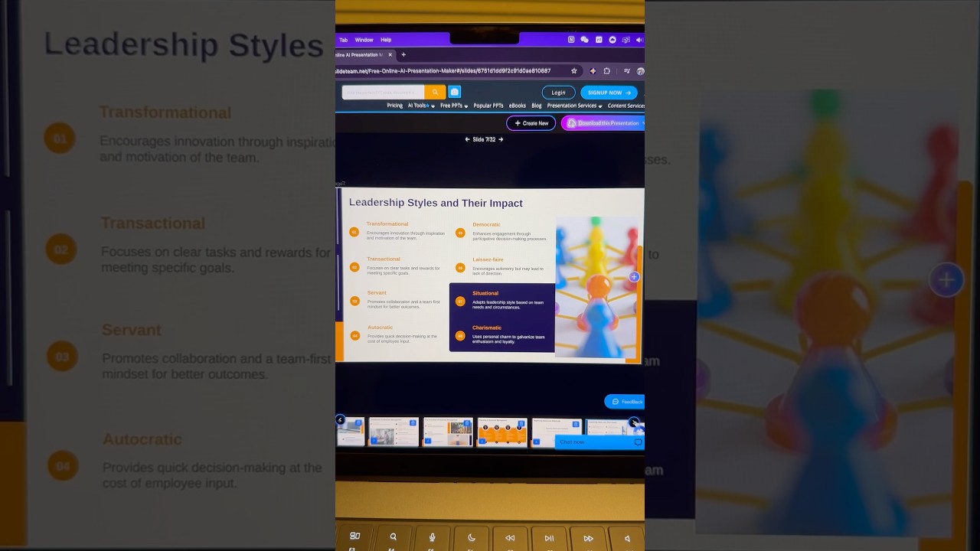Click the Slide 7/32 counter text
This screenshot has width=980, height=551.
[x=484, y=139]
